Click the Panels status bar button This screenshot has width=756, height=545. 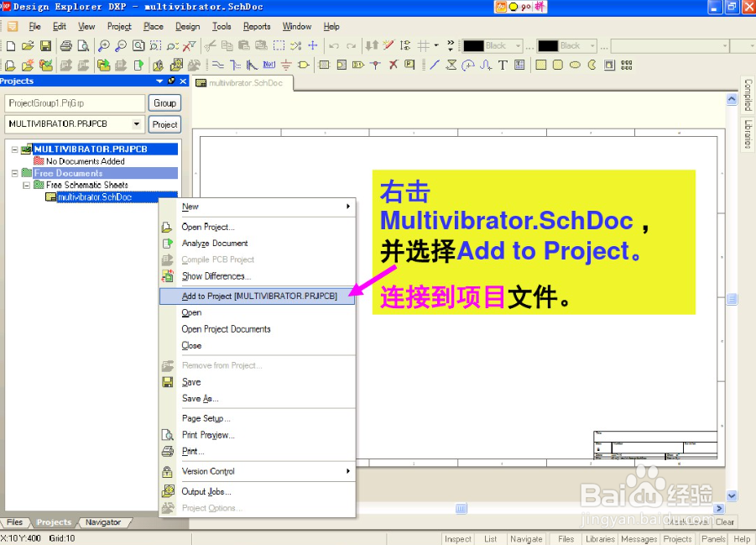713,539
